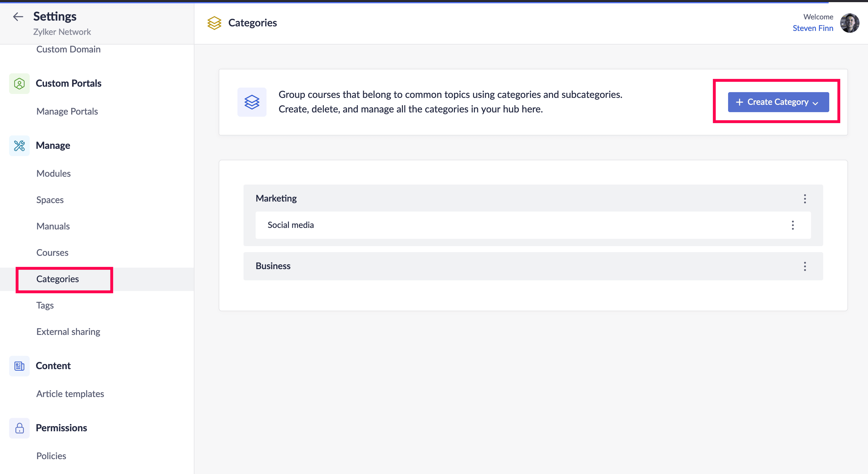Viewport: 868px width, 474px height.
Task: Open Policies under Permissions
Action: (51, 456)
